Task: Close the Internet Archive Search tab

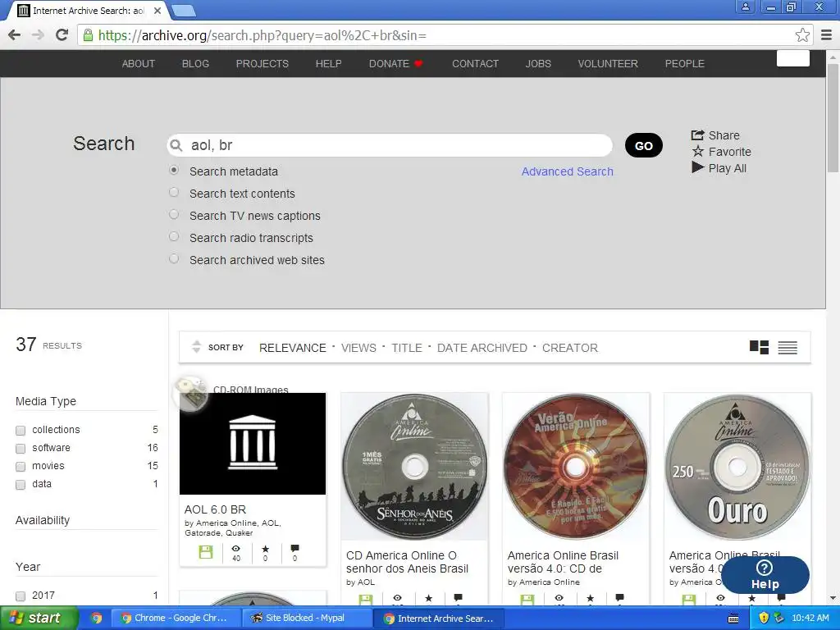Action: click(x=157, y=10)
